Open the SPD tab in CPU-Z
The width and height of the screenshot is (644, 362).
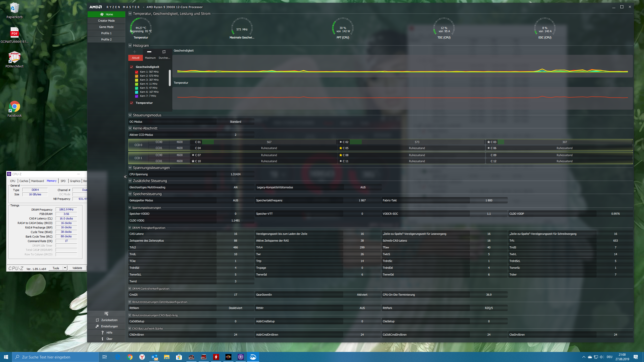pyautogui.click(x=63, y=181)
